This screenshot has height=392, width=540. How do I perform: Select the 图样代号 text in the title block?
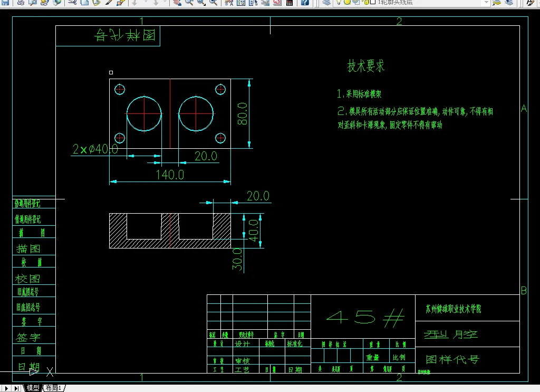452,360
